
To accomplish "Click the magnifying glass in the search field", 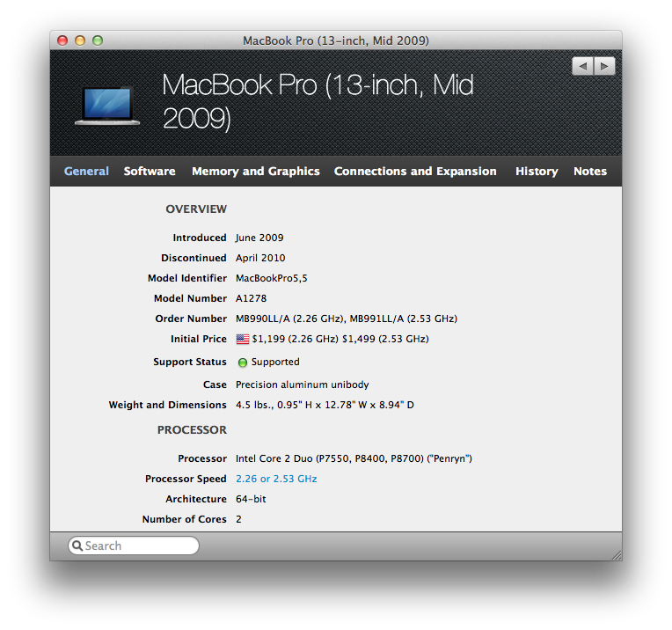I will coord(77,546).
